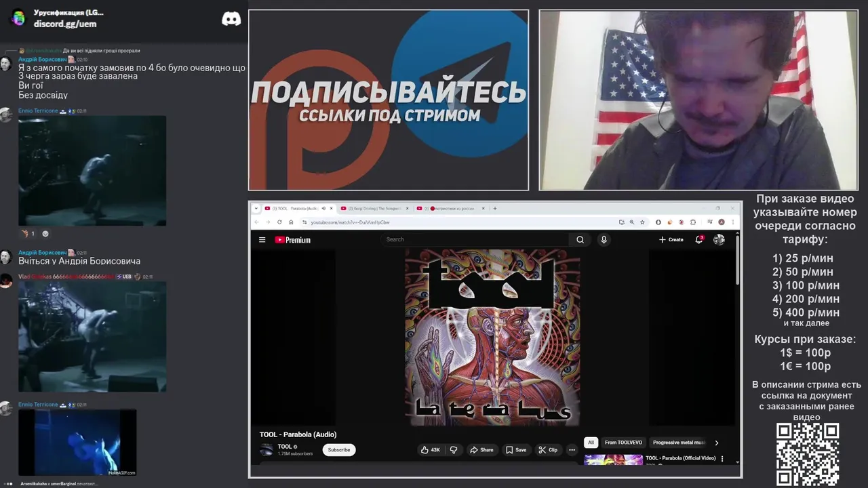Open Vlad's concert stage GIF

[x=92, y=336]
